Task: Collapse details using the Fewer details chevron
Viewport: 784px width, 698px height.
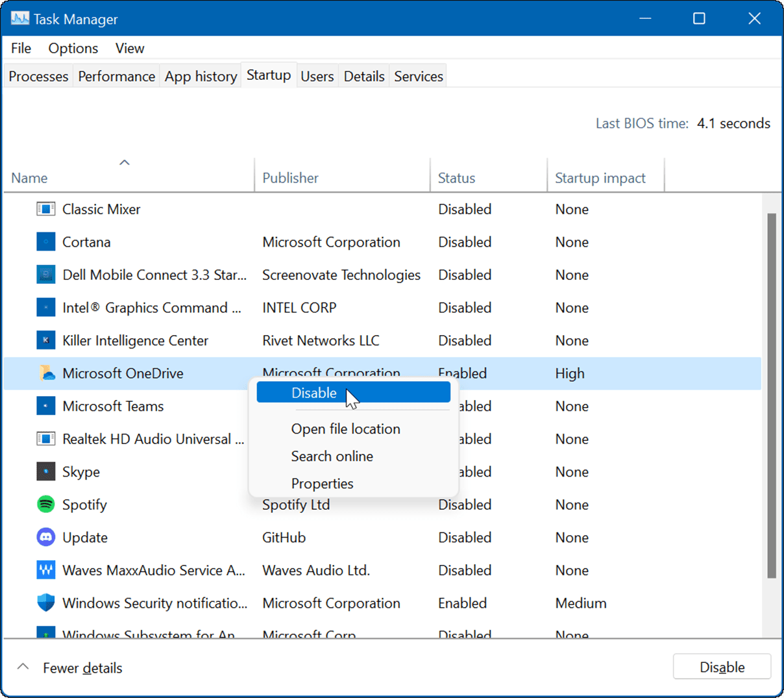Action: tap(23, 667)
